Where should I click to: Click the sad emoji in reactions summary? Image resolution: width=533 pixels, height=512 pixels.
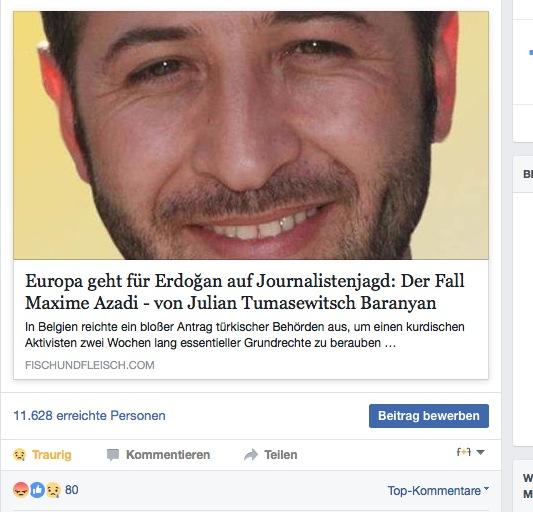[x=53, y=490]
